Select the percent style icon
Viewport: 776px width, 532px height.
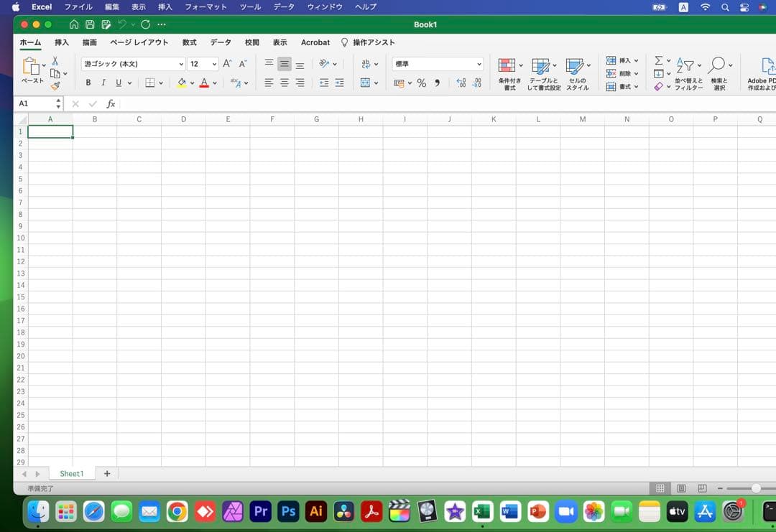click(421, 83)
